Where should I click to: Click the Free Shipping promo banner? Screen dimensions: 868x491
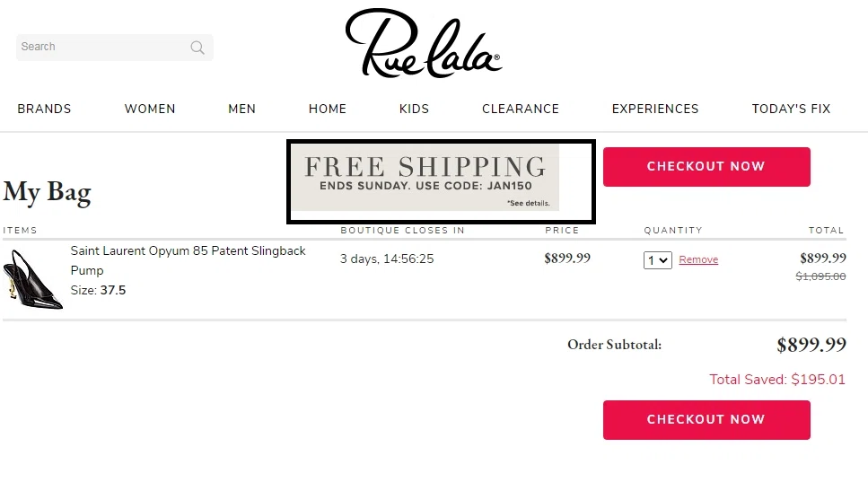click(x=425, y=173)
